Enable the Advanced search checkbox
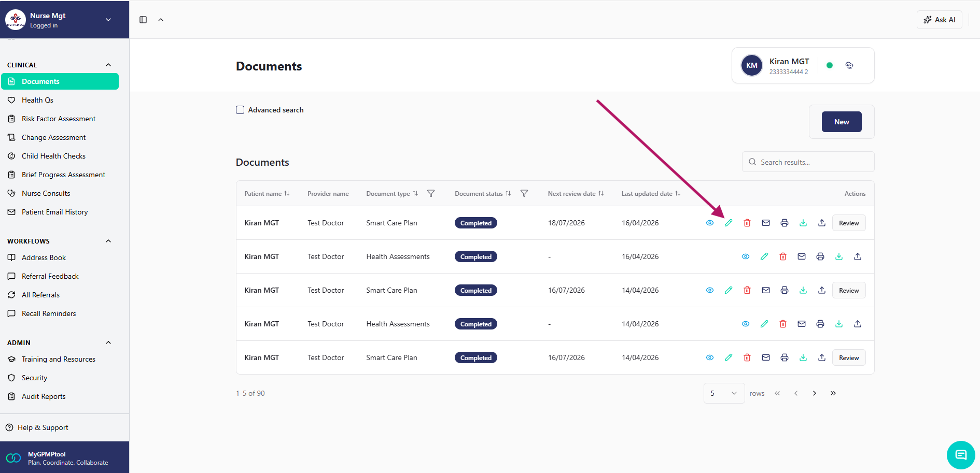The height and width of the screenshot is (473, 980). pos(240,110)
